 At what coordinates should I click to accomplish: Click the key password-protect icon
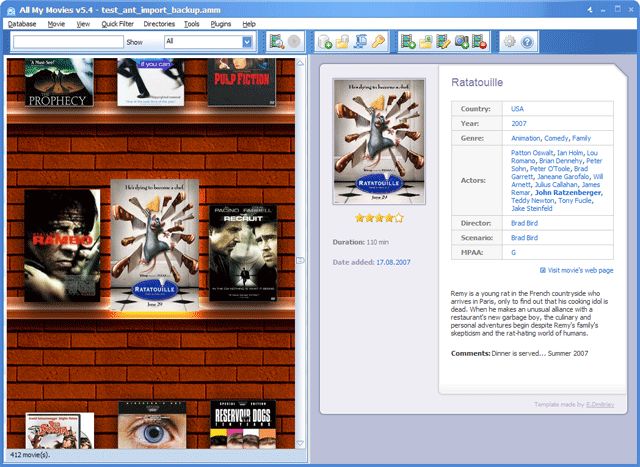[x=378, y=42]
